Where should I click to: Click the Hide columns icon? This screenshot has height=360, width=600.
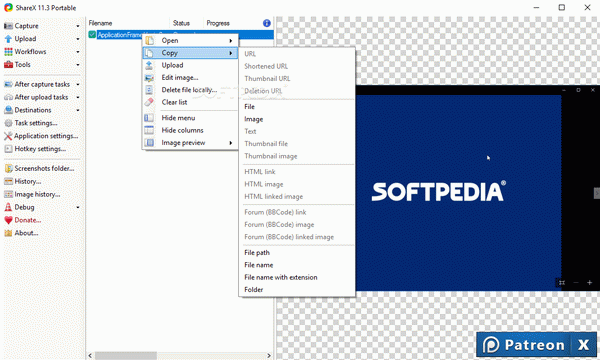pyautogui.click(x=149, y=130)
